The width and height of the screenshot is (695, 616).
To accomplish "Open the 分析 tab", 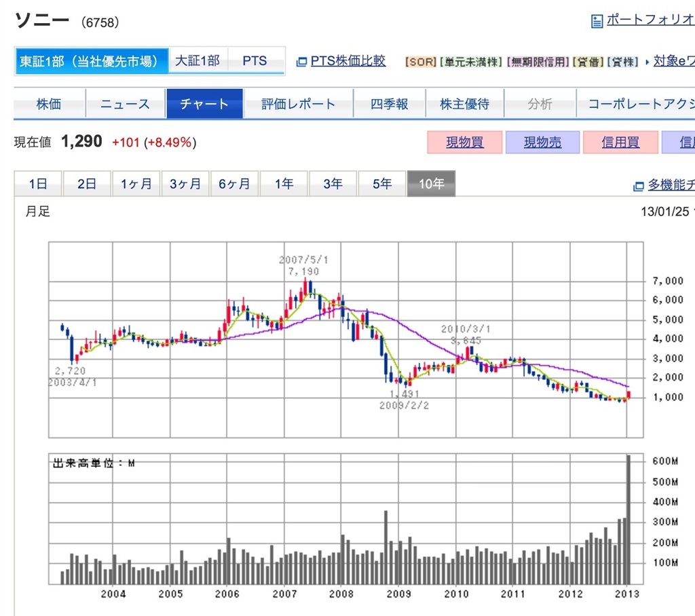I will [x=540, y=104].
